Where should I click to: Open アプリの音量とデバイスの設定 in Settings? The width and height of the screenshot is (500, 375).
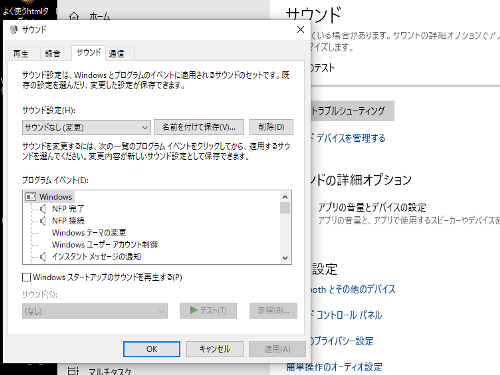coord(372,207)
